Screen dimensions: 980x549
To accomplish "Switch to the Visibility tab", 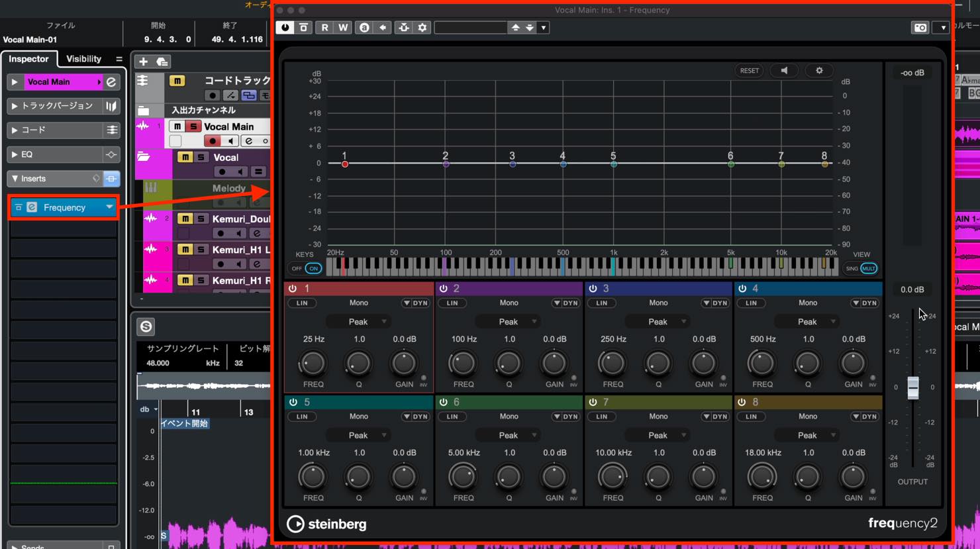I will point(83,59).
